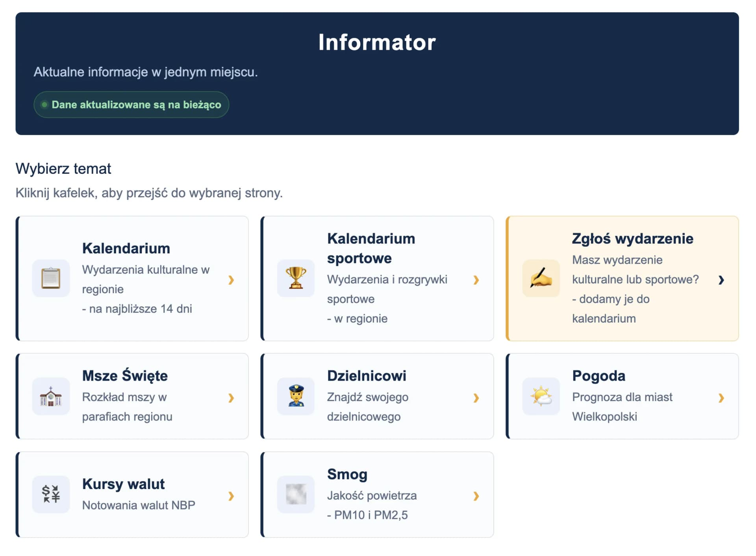Click 'Wydarzenia i rozgrywki sportowe' description
This screenshot has width=756, height=556.
tap(387, 289)
